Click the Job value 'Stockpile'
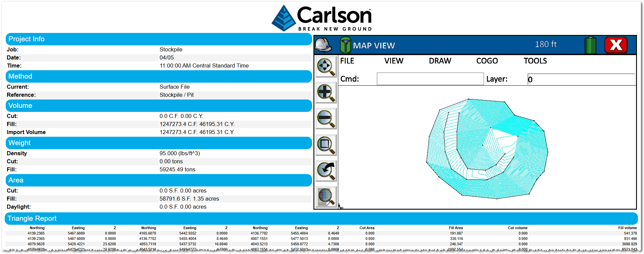Image resolution: width=644 pixels, height=254 pixels. click(171, 49)
